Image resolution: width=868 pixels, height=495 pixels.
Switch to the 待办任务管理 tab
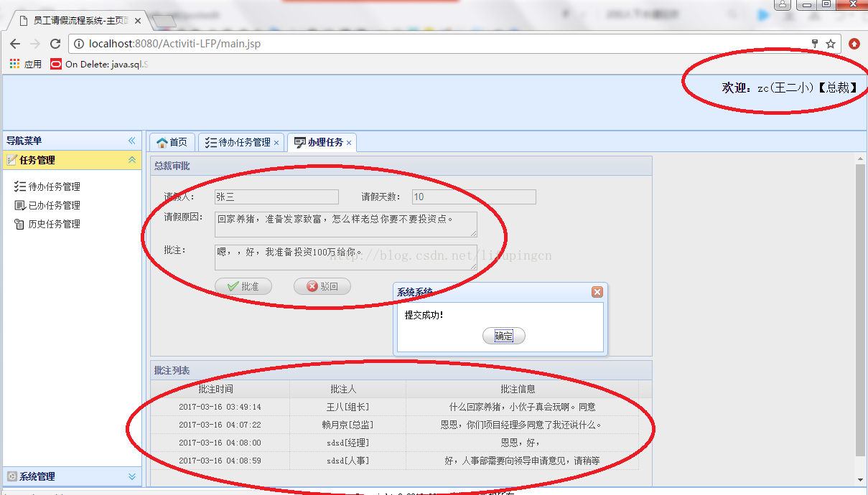pos(241,142)
